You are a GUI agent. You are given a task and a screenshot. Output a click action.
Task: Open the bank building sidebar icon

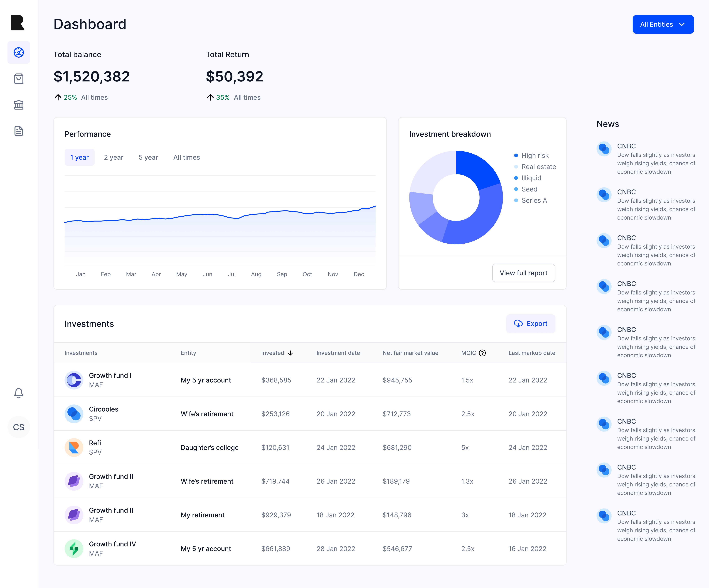click(19, 105)
